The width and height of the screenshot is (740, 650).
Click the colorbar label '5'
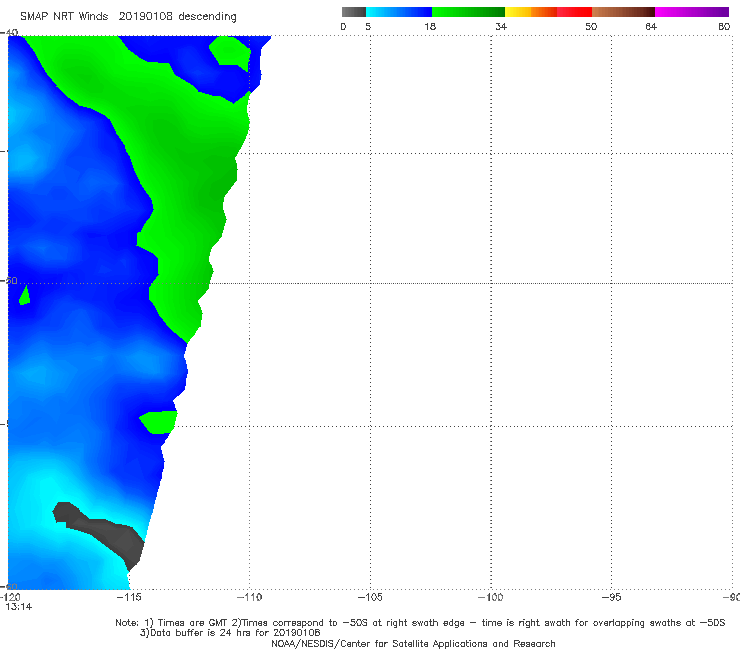click(x=368, y=26)
